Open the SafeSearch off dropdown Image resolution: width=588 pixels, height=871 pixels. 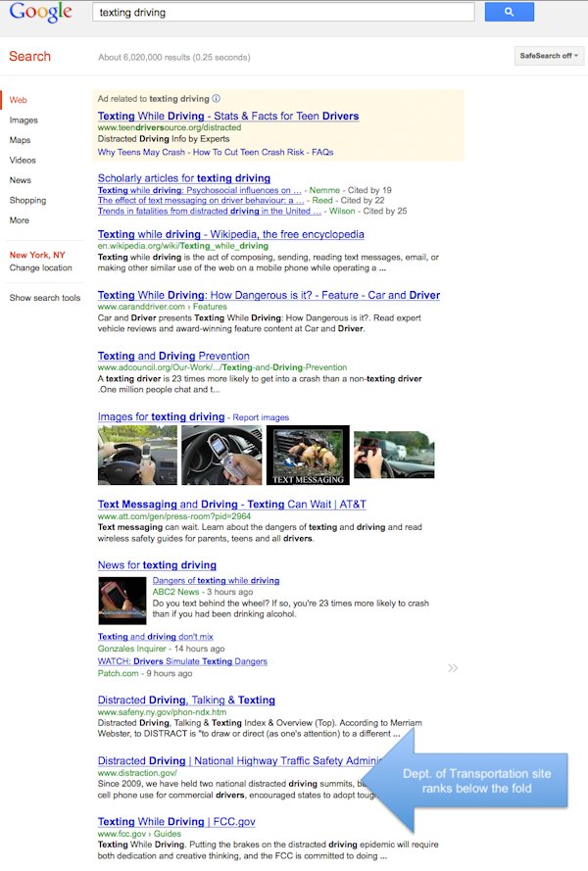549,56
